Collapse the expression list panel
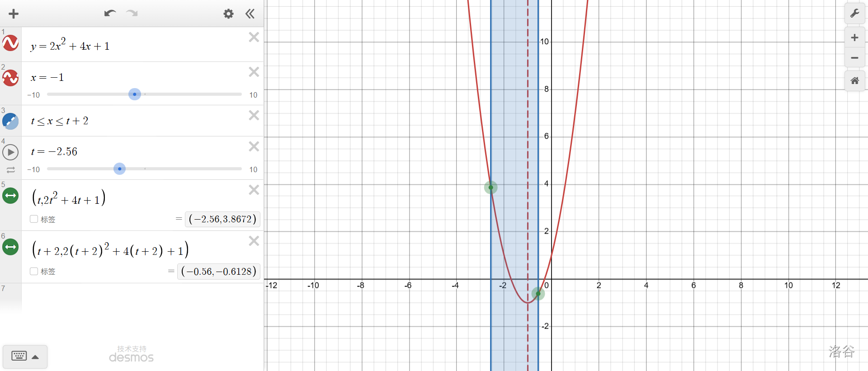 click(250, 14)
